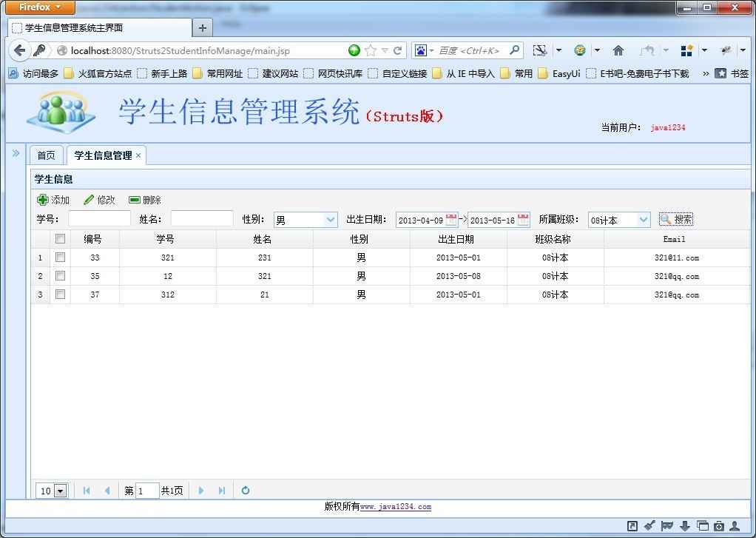Viewport: 756px width, 538px height.
Task: Open the 所属班级 class dropdown showing 08计本
Action: pyautogui.click(x=643, y=220)
